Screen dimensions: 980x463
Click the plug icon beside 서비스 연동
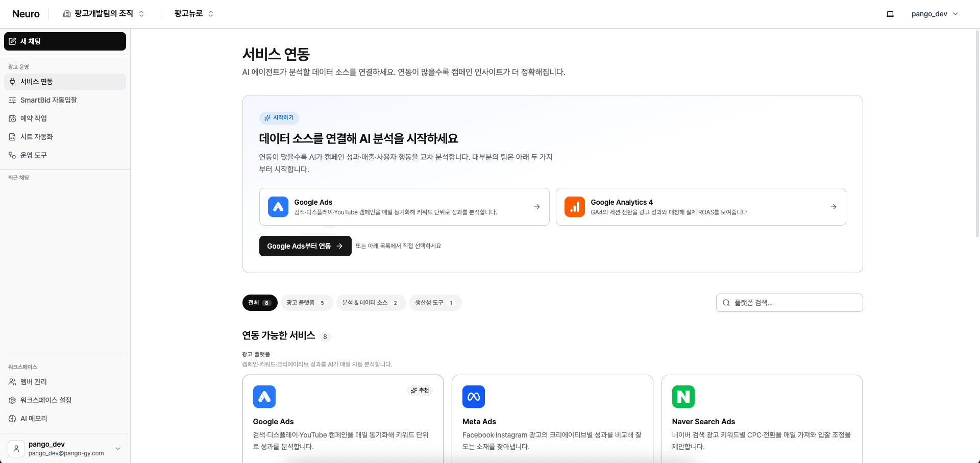tap(12, 82)
